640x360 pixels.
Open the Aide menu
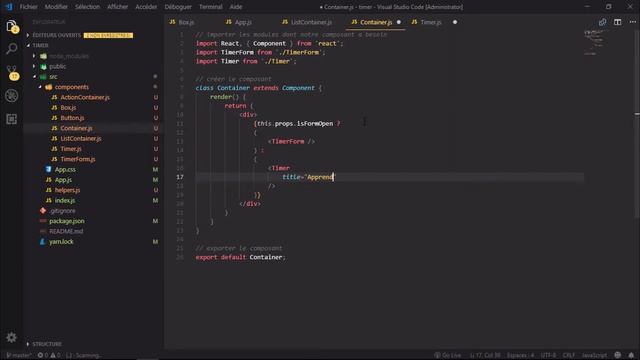click(x=236, y=7)
